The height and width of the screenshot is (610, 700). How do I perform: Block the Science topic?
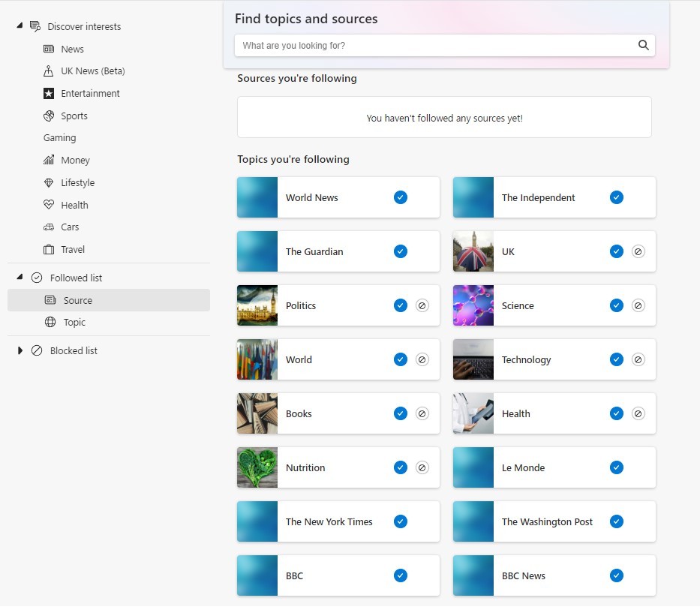coord(638,305)
